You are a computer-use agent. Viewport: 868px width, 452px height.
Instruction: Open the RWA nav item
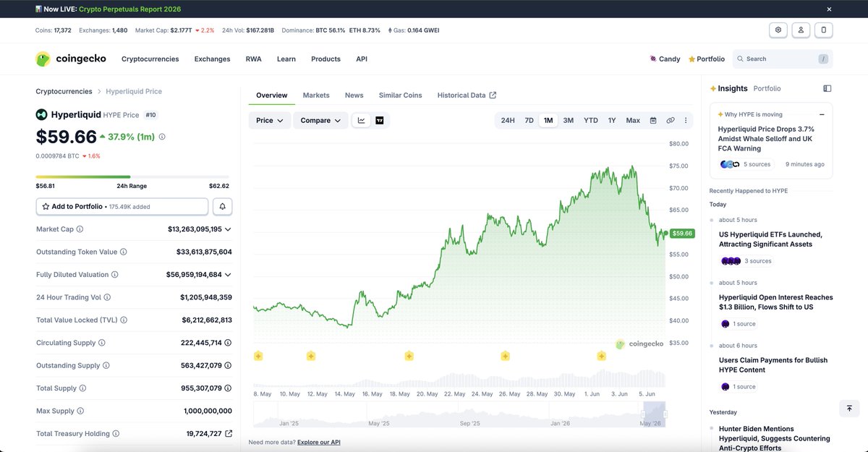click(x=253, y=59)
